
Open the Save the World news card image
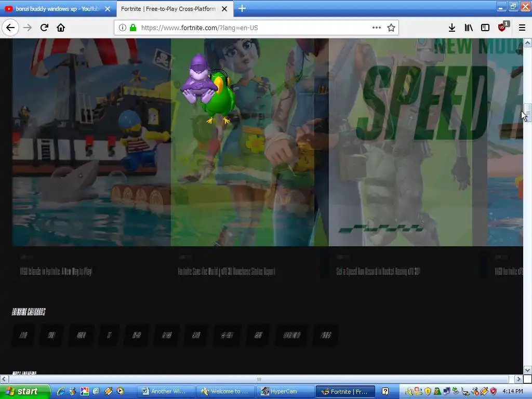click(x=250, y=142)
